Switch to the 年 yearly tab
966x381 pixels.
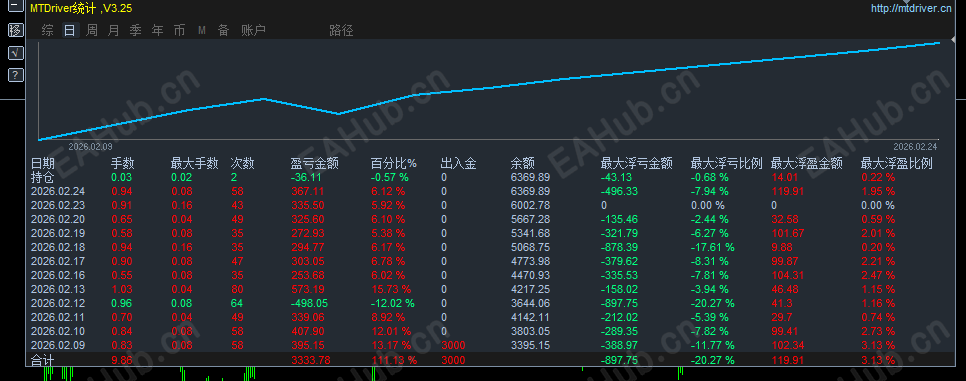coord(158,30)
